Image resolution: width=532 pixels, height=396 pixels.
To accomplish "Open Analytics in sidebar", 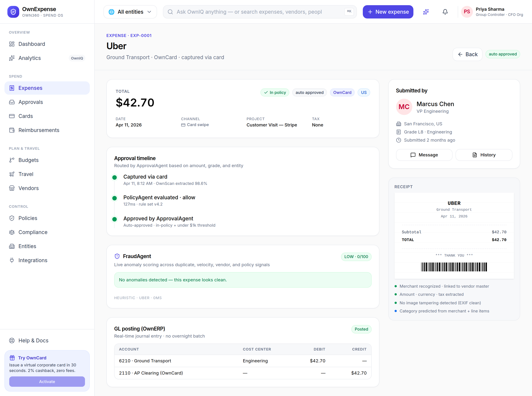I will coord(47,58).
